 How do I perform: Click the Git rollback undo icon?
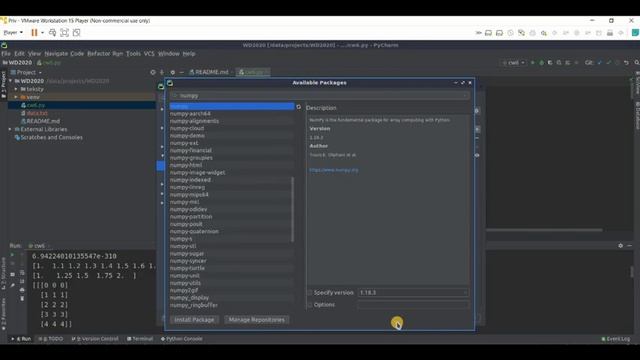627,63
